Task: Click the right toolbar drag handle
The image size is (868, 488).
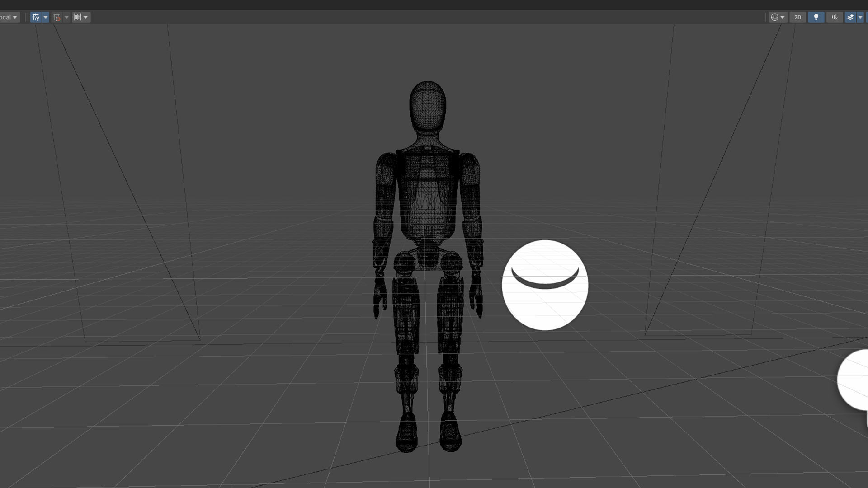Action: tap(764, 17)
